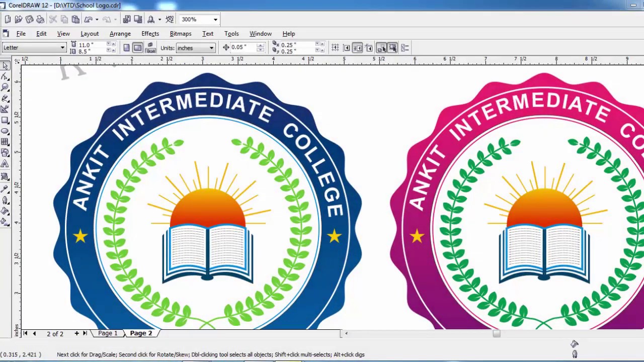Click the Export icon

tap(138, 19)
